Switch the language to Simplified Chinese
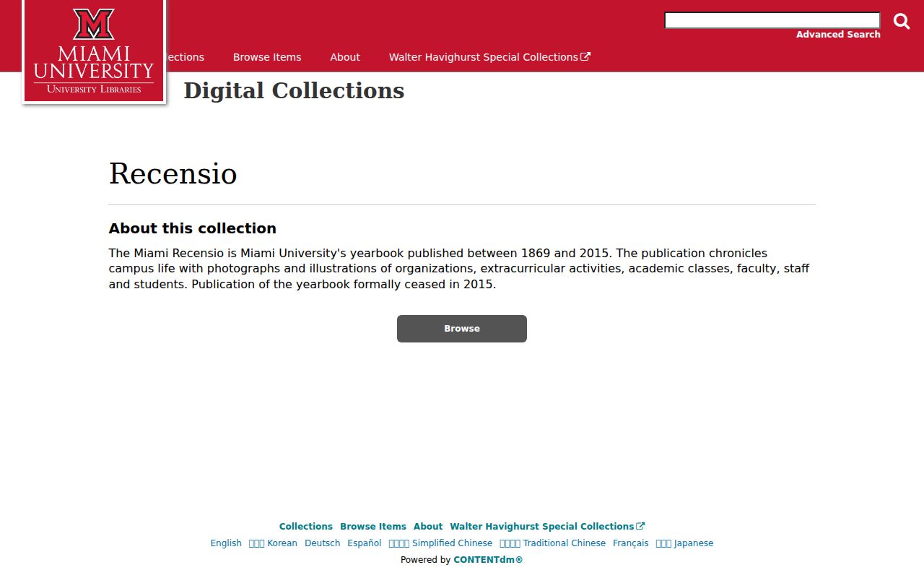924x578 pixels. [x=440, y=543]
